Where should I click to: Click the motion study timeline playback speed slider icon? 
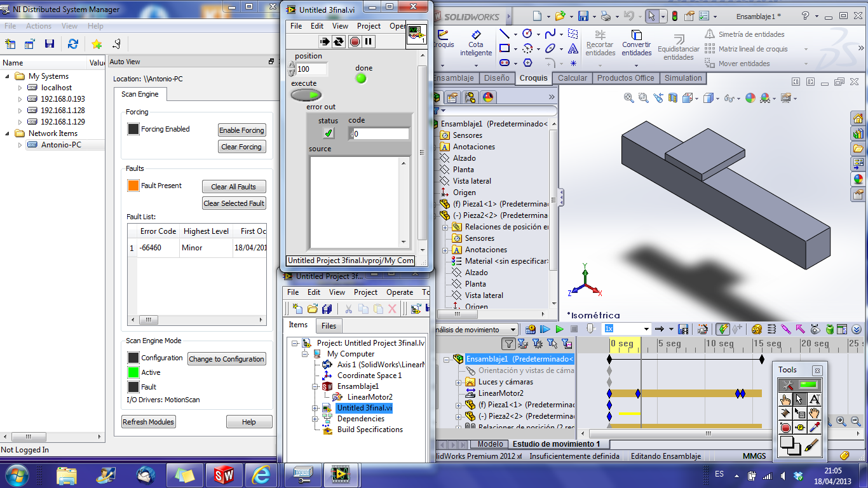coord(590,329)
